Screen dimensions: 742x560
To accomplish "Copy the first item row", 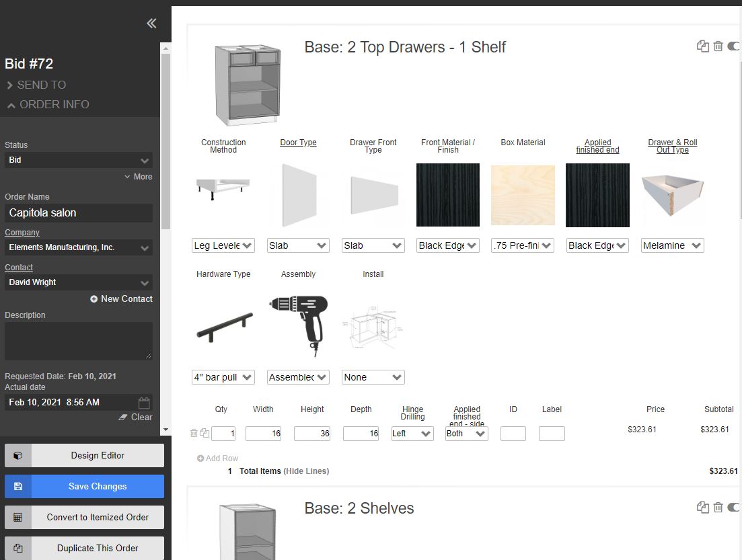I will 203,434.
